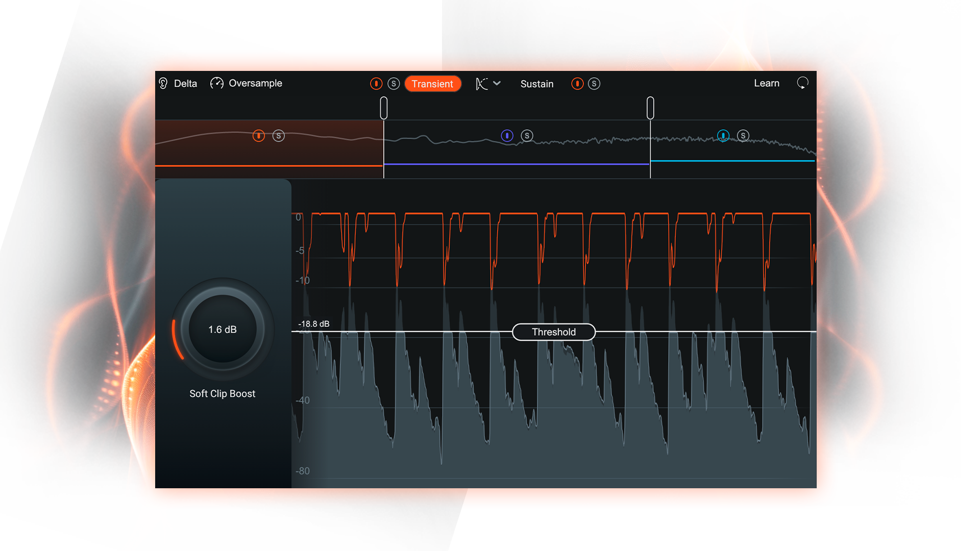
Task: Bypass the purple mid band
Action: (507, 136)
